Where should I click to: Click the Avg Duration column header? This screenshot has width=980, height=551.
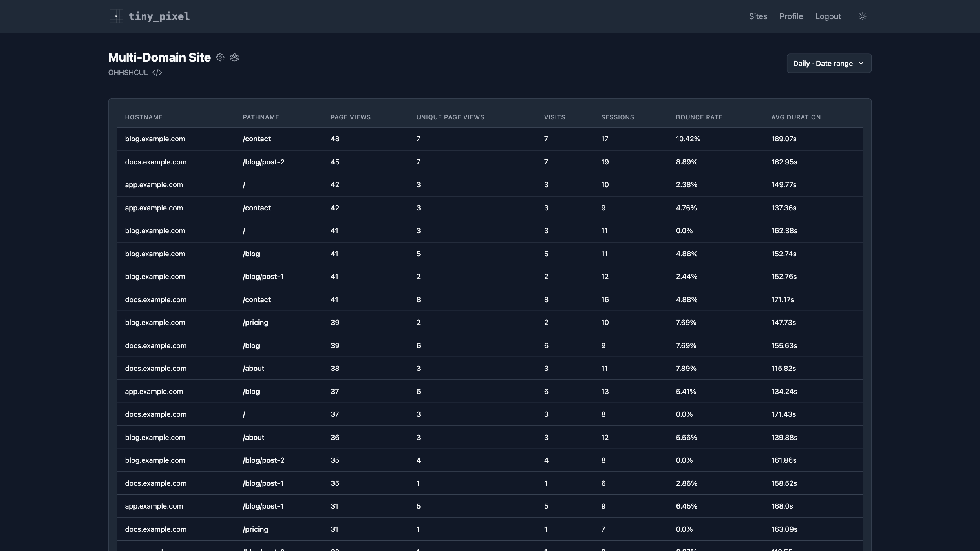coord(796,117)
